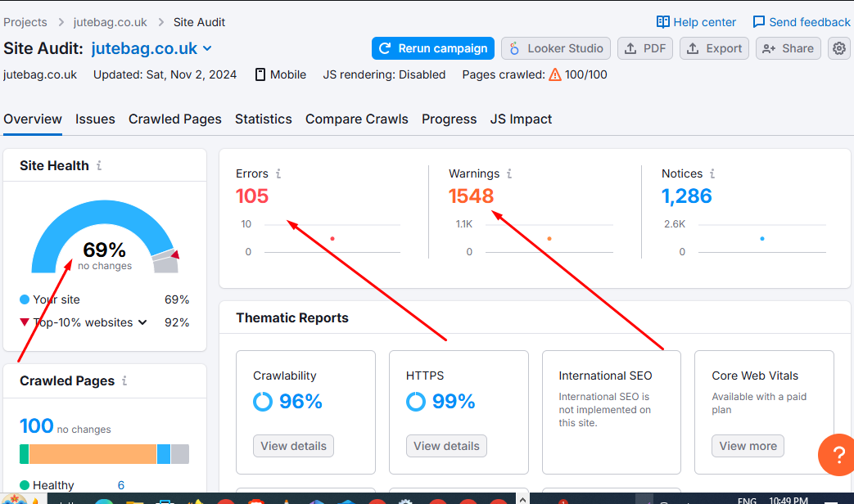View details for Crawlability report
854x504 pixels.
[294, 446]
